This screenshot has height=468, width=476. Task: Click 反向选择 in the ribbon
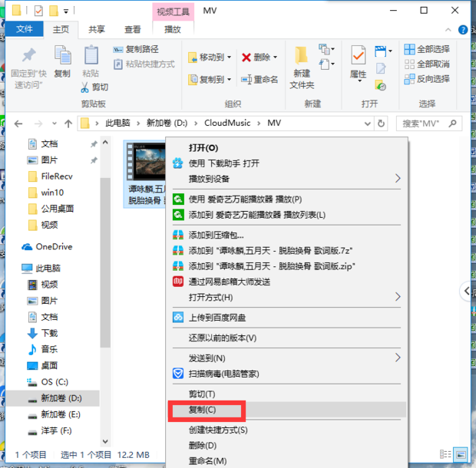tap(427, 79)
